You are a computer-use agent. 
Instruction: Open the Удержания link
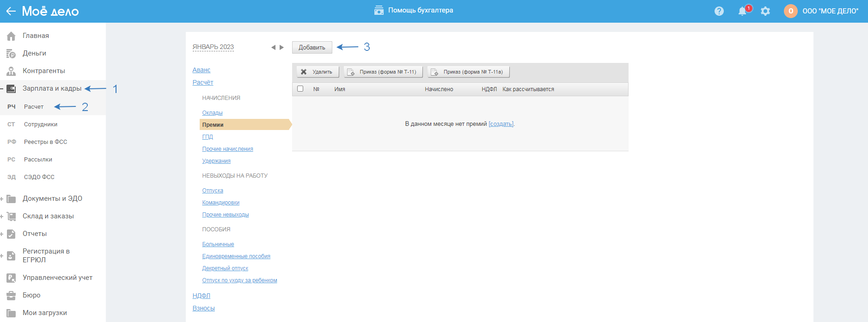(x=216, y=161)
